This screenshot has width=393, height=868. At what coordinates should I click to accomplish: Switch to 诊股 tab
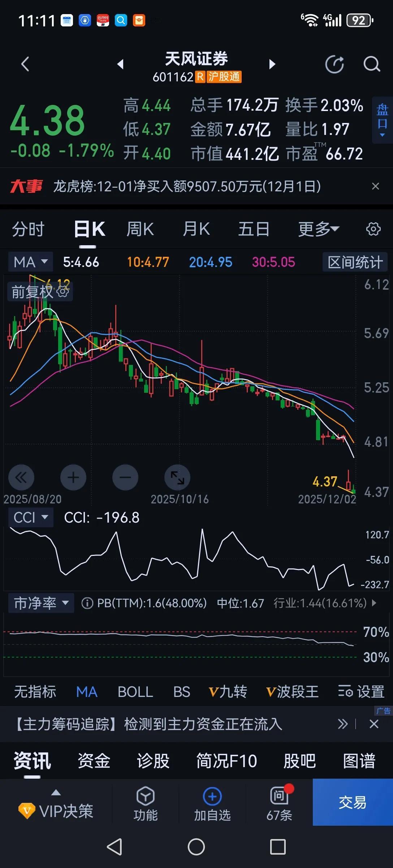(153, 761)
